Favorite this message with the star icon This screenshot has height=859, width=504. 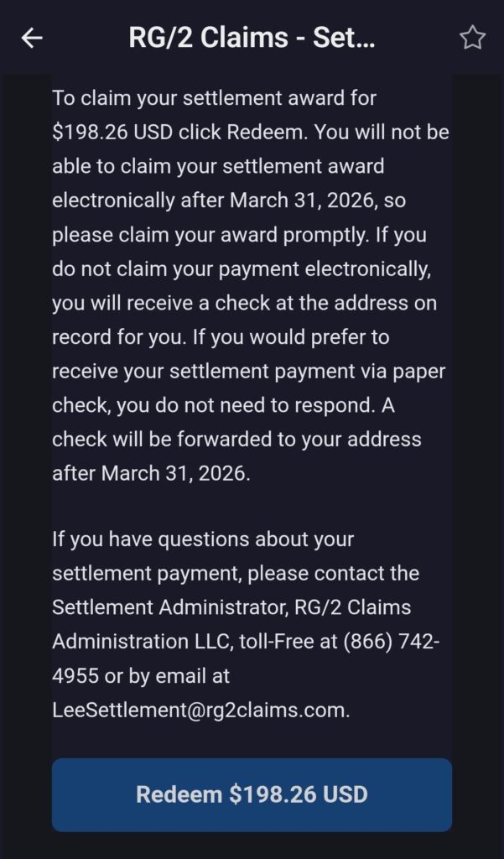(x=472, y=38)
